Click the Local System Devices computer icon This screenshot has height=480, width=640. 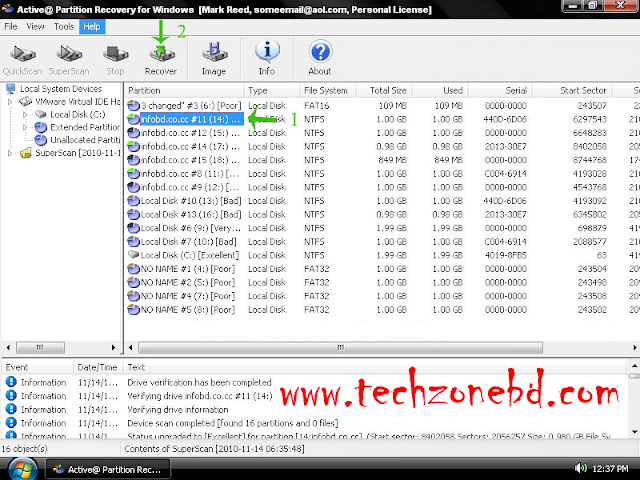point(11,89)
